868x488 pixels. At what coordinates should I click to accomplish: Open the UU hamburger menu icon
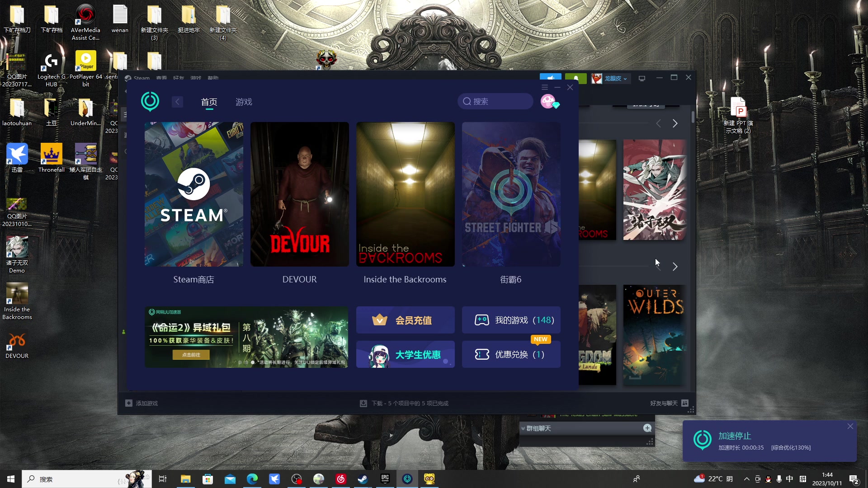[545, 87]
